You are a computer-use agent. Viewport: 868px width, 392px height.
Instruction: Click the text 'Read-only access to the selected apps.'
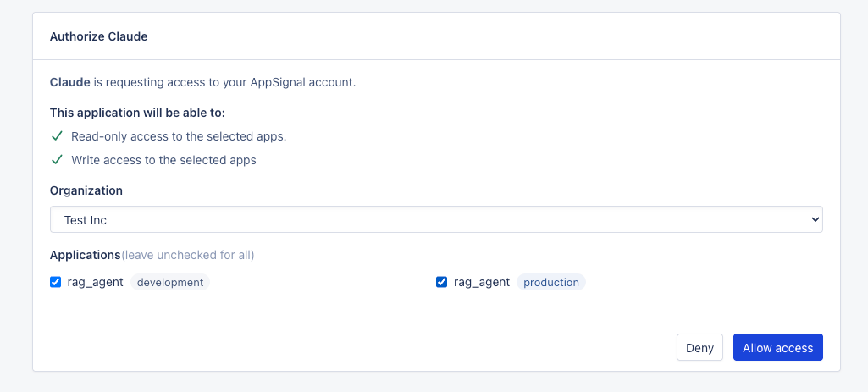pos(179,136)
